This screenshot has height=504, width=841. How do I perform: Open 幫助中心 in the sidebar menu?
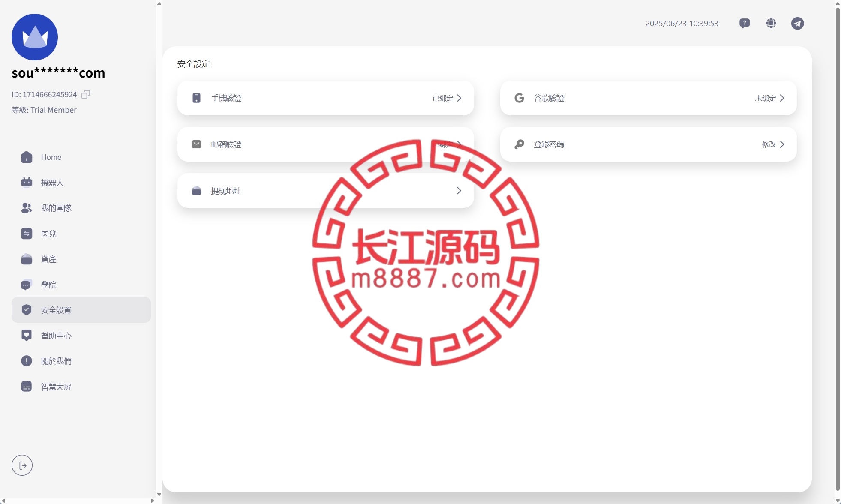point(81,336)
